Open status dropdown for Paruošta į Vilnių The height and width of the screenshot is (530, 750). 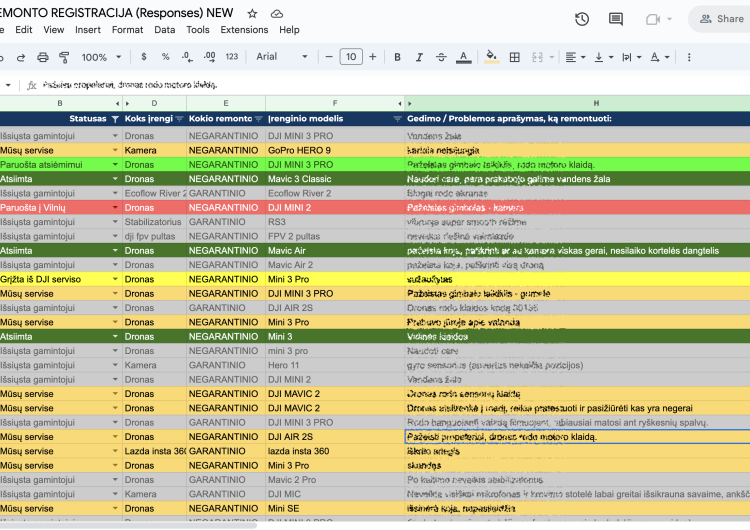114,208
